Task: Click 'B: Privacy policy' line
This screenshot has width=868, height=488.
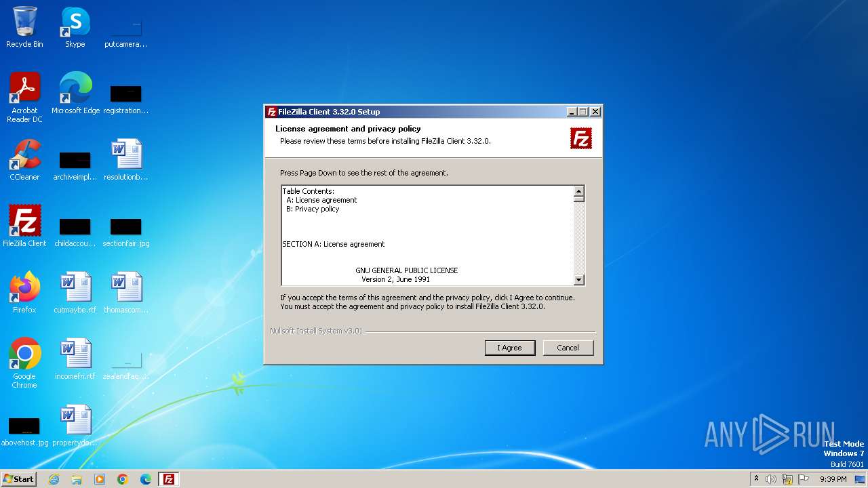Action: (313, 209)
